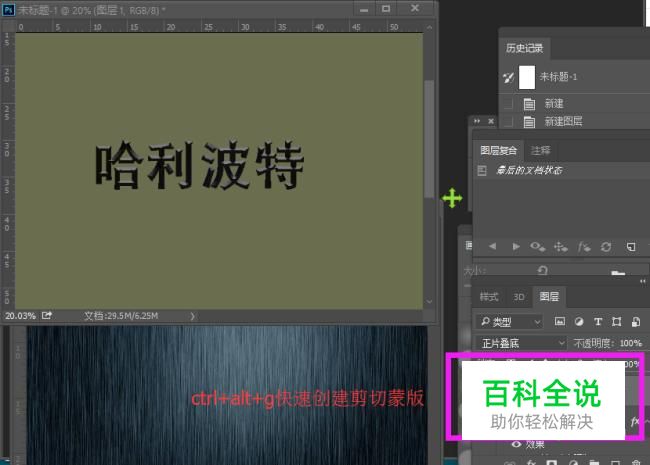Screen dimensions: 650x465
Task: Create a new layer comp
Action: tap(631, 247)
